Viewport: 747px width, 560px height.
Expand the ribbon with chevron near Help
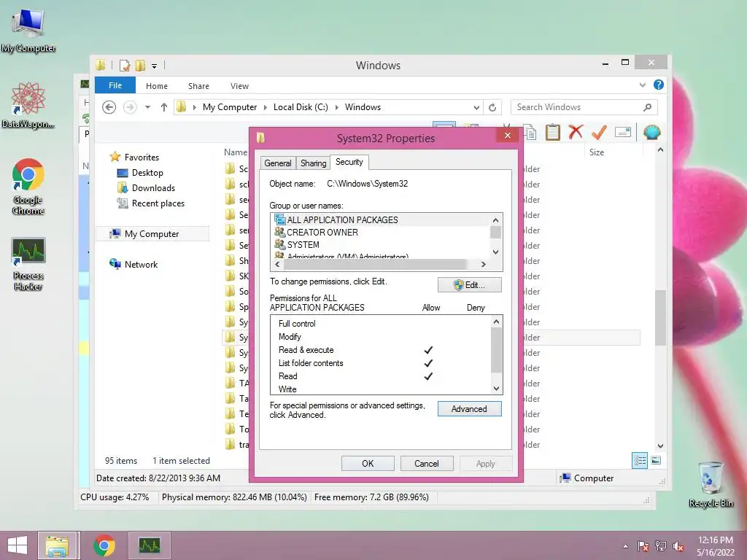642,85
